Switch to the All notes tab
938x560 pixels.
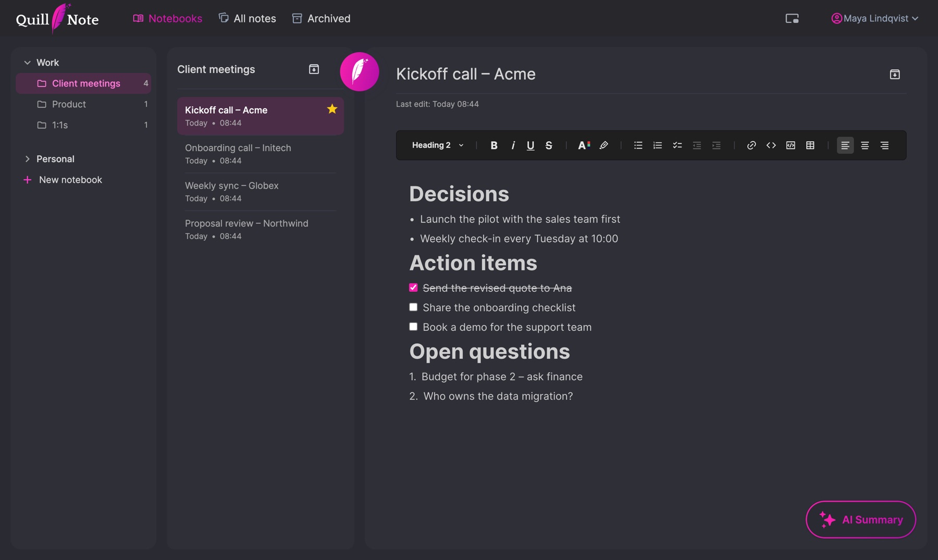(247, 18)
